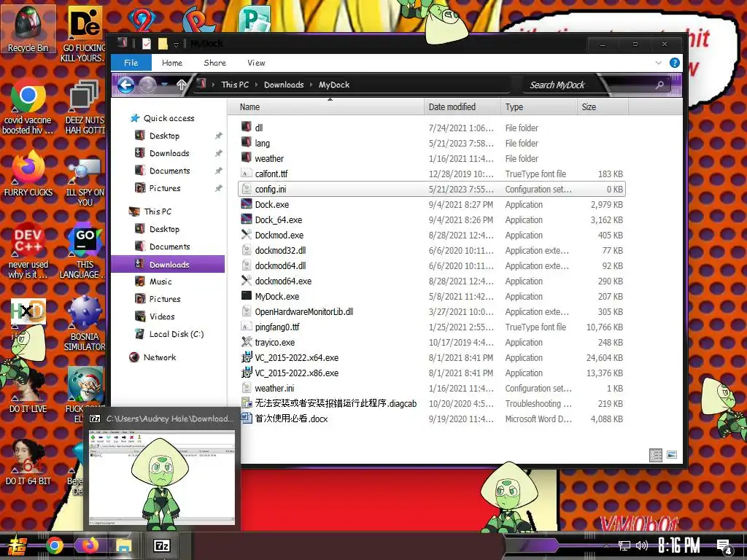Sort files by the Size column
This screenshot has width=747, height=560.
603,107
